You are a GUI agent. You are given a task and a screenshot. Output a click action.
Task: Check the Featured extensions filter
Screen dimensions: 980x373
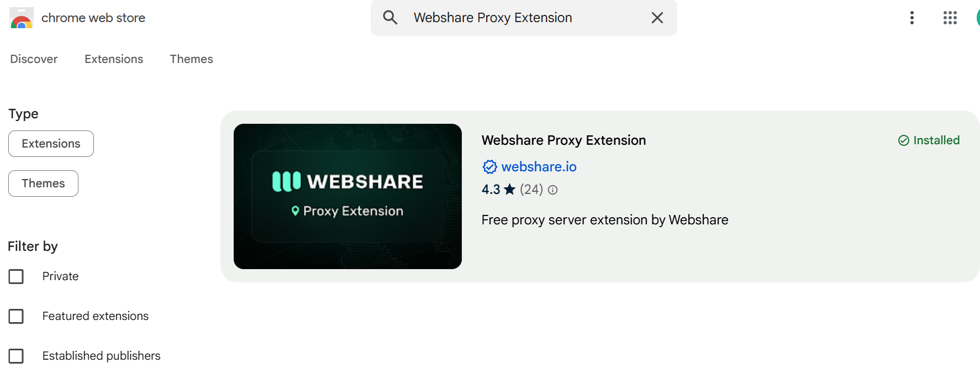(x=16, y=316)
